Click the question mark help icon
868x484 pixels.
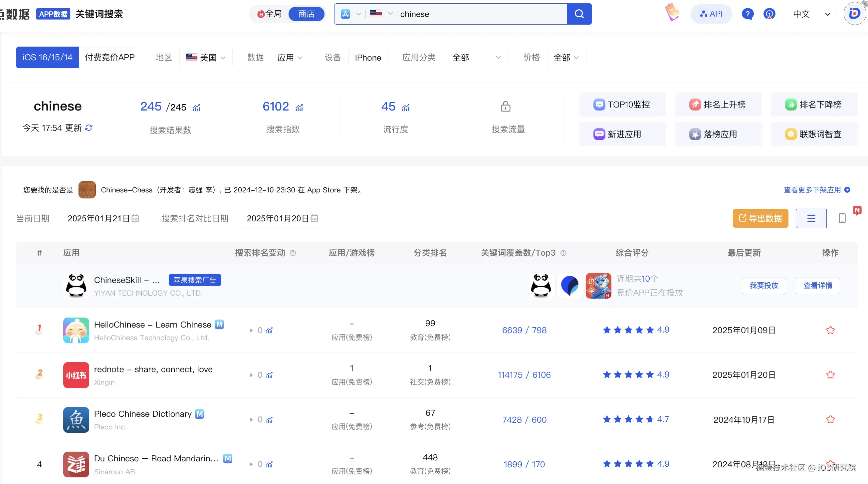click(x=748, y=14)
